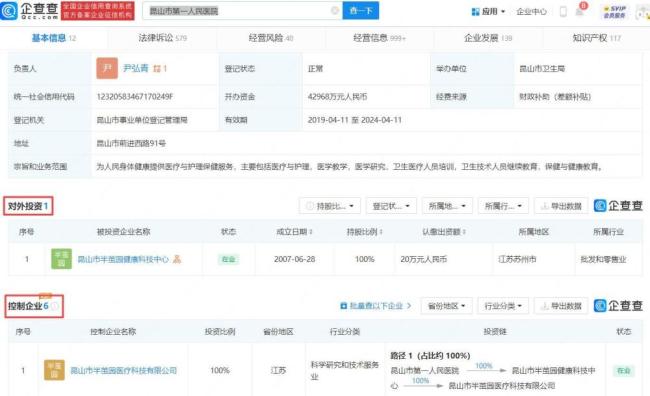
Task: Open the 尹弘青 person link
Action: pos(136,68)
